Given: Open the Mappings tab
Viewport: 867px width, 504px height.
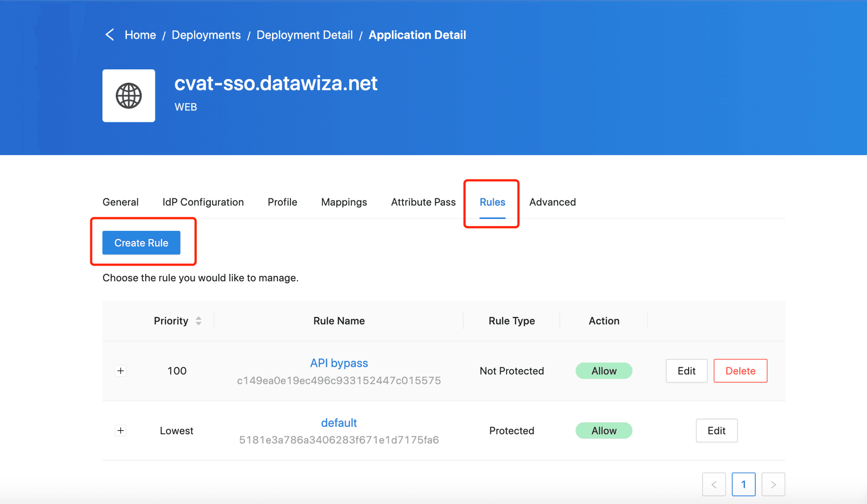Looking at the screenshot, I should point(344,202).
